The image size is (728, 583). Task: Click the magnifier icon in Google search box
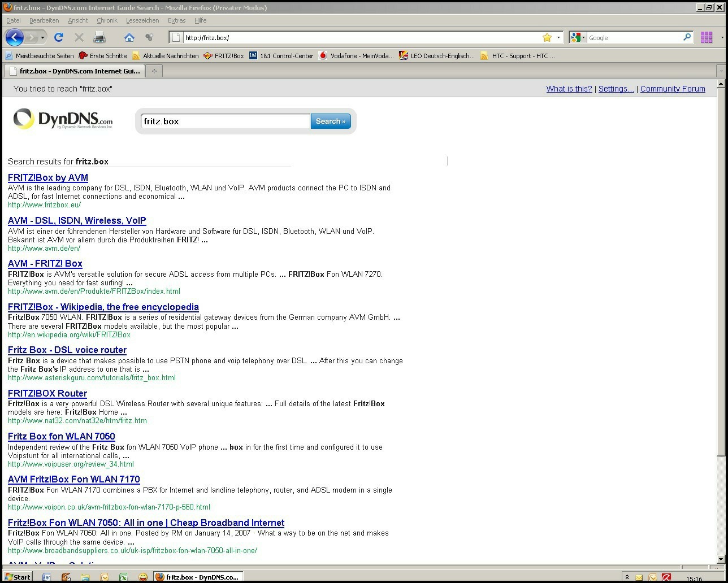(x=687, y=38)
